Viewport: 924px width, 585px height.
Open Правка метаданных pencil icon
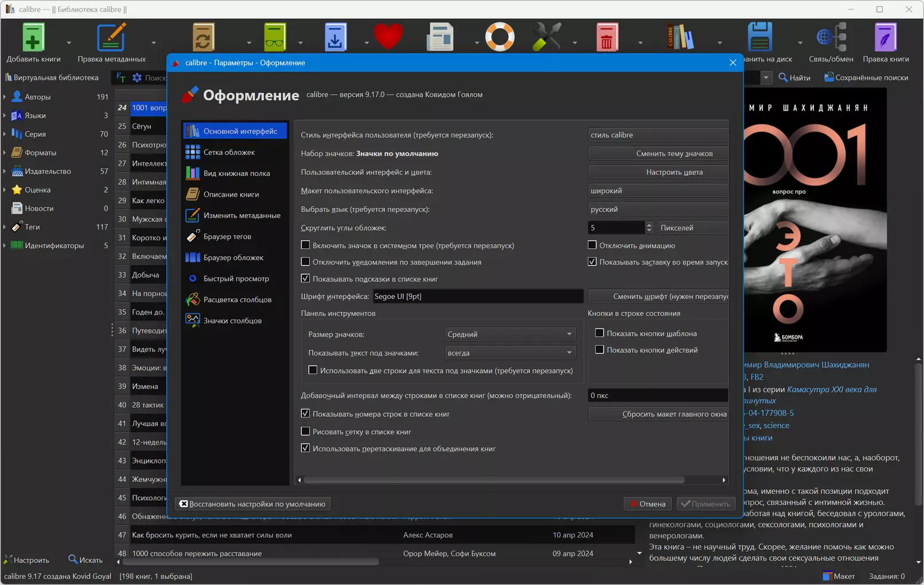pyautogui.click(x=111, y=37)
